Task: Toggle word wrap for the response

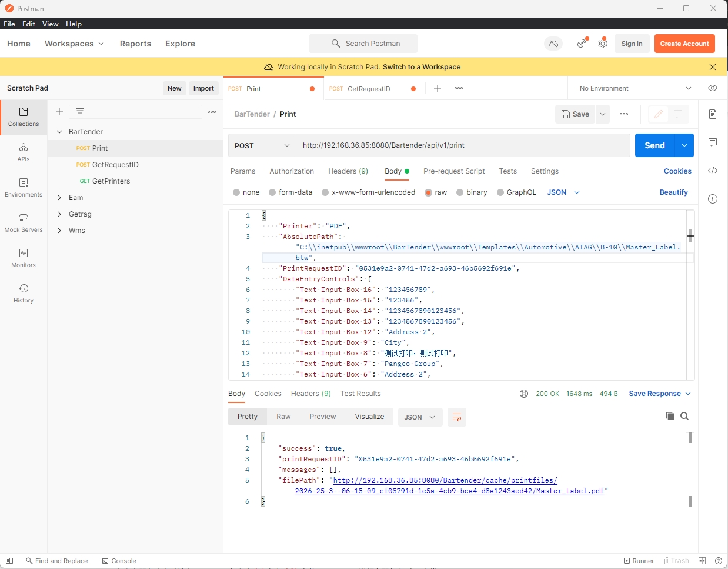Action: pos(457,417)
